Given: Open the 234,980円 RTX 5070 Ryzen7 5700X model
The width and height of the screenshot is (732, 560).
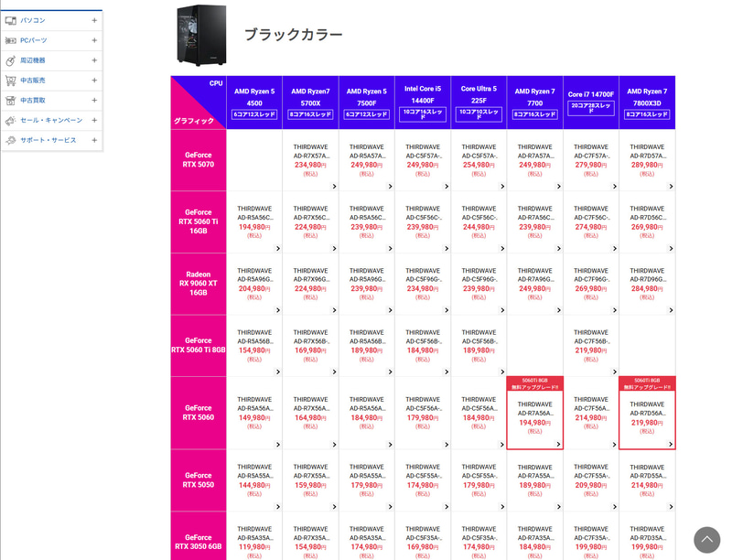Looking at the screenshot, I should click(310, 160).
